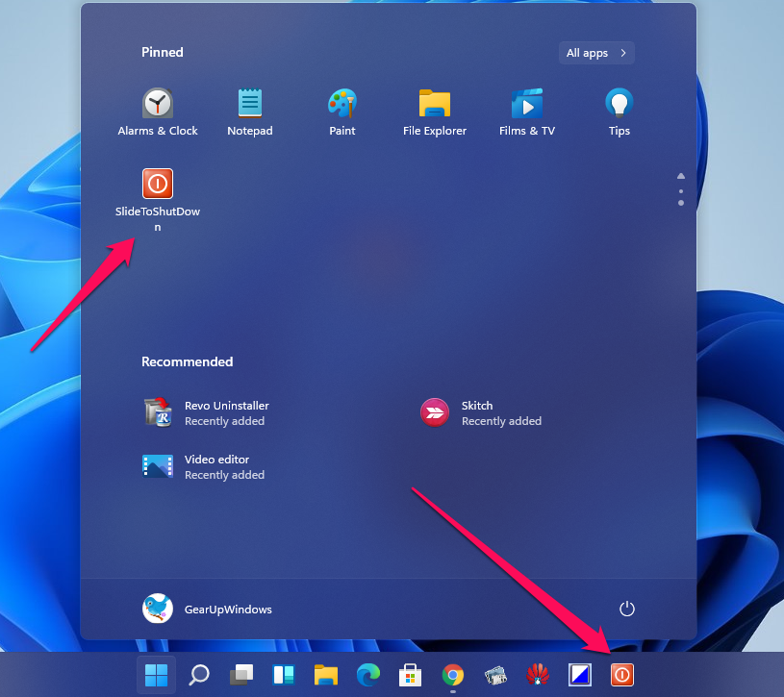This screenshot has width=784, height=697.
Task: Open Microsoft Store from the taskbar
Action: pyautogui.click(x=410, y=675)
